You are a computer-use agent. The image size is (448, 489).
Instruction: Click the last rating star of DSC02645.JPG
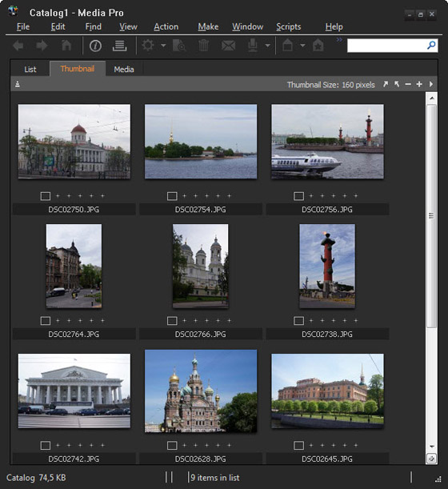point(356,445)
